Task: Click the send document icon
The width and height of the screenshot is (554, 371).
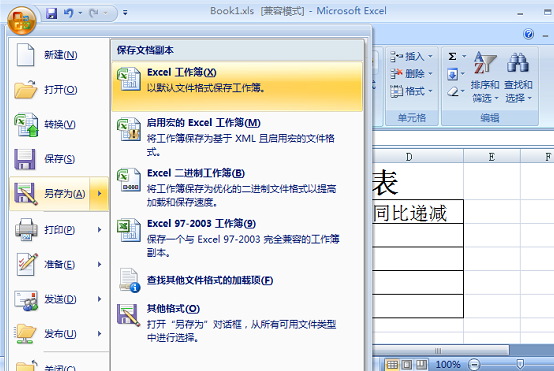Action: pos(26,300)
